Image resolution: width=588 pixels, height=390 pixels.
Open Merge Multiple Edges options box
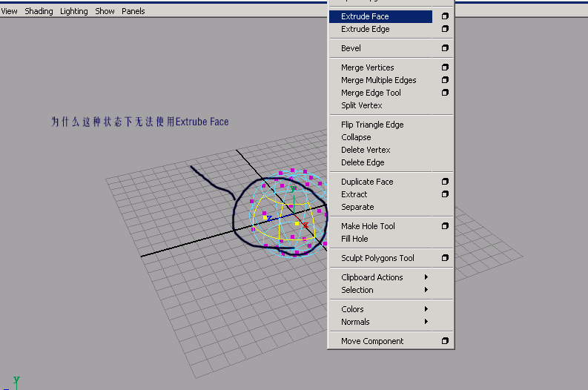pyautogui.click(x=445, y=80)
